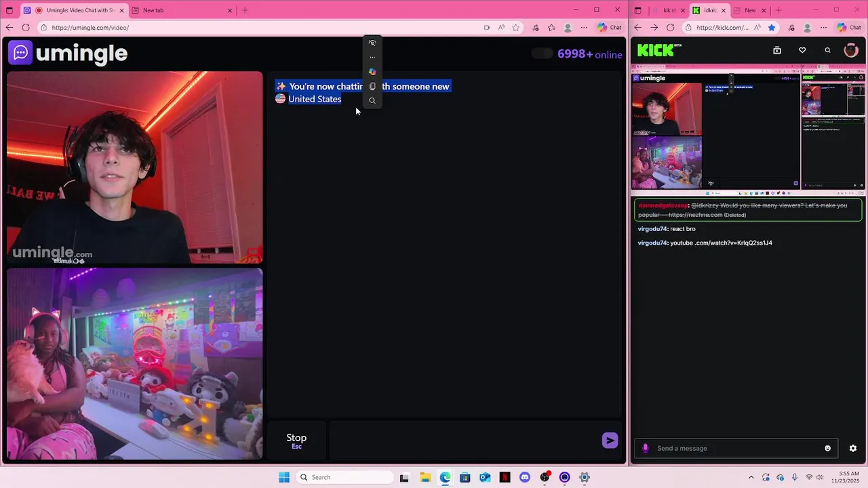Copy the selected text with the mini toolbar icon
The width and height of the screenshot is (868, 488).
tap(372, 86)
